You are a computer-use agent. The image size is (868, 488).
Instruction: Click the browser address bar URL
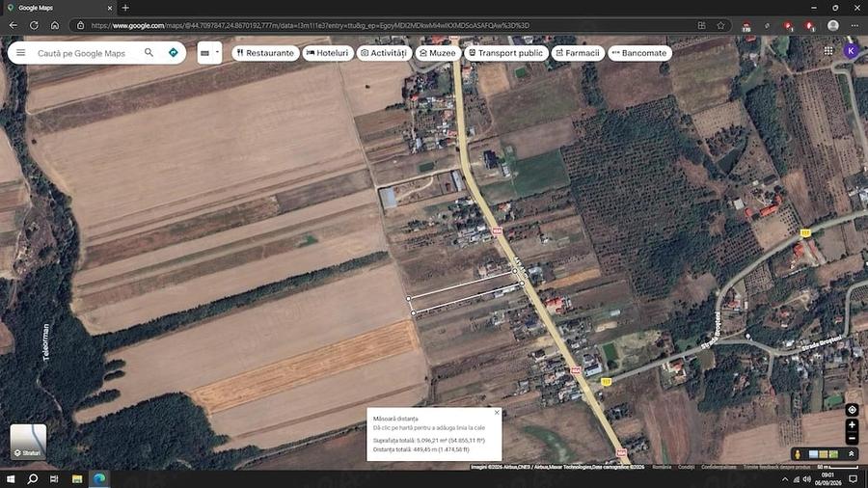(x=310, y=25)
